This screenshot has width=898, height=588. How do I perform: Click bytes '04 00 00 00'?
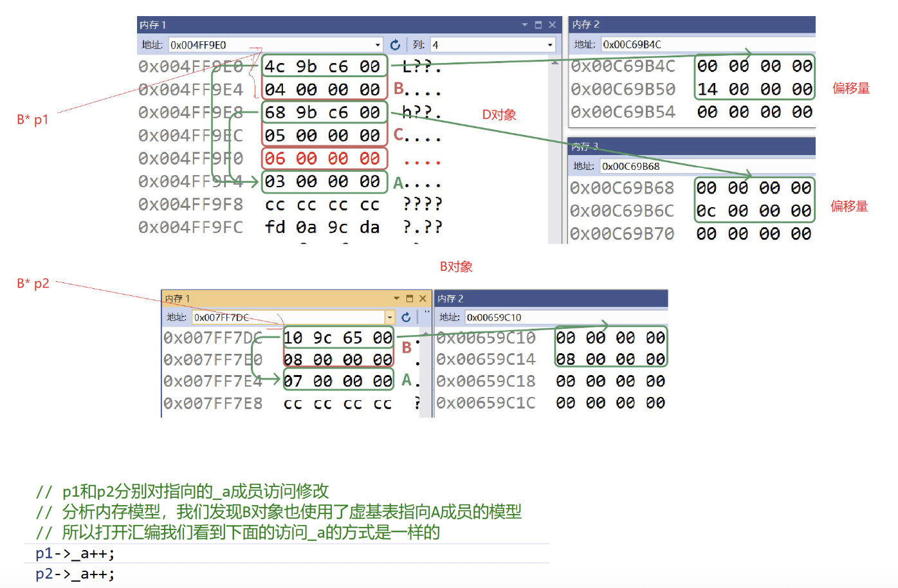coord(323,89)
